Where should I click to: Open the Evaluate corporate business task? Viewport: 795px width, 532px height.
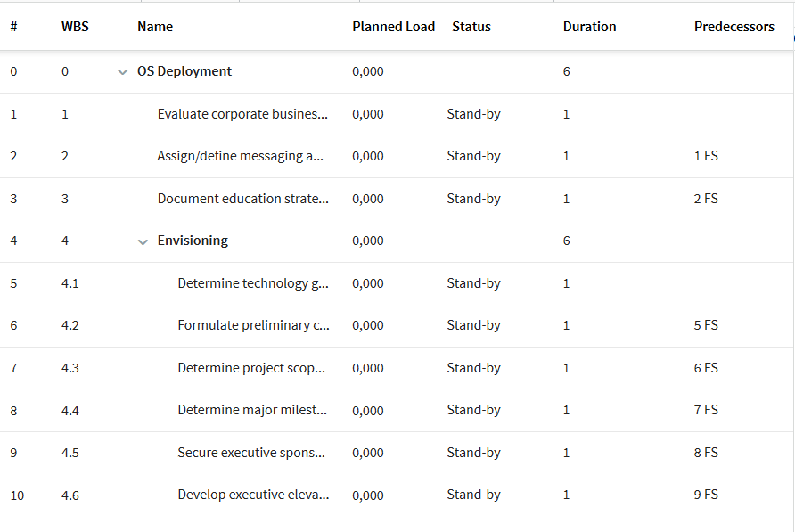pyautogui.click(x=242, y=113)
